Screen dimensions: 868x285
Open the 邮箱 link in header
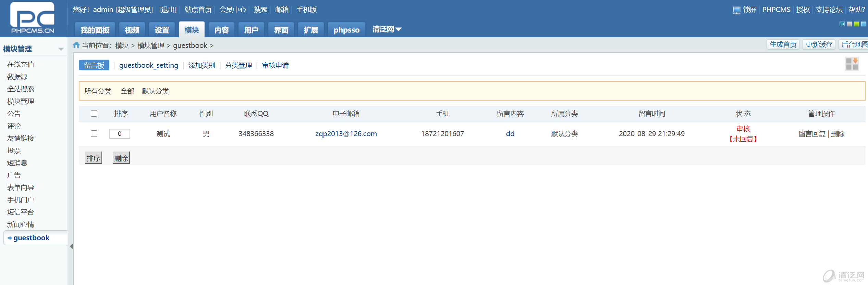click(282, 10)
